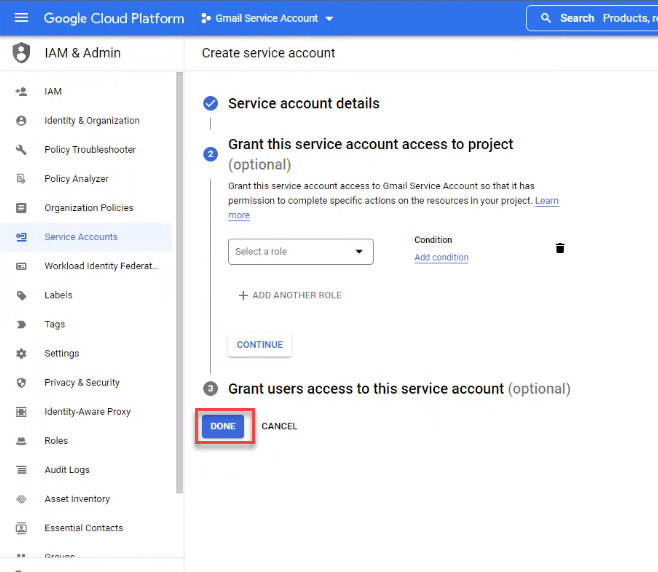Click the Add condition link
Screen dimensions: 658x572
pyautogui.click(x=441, y=258)
